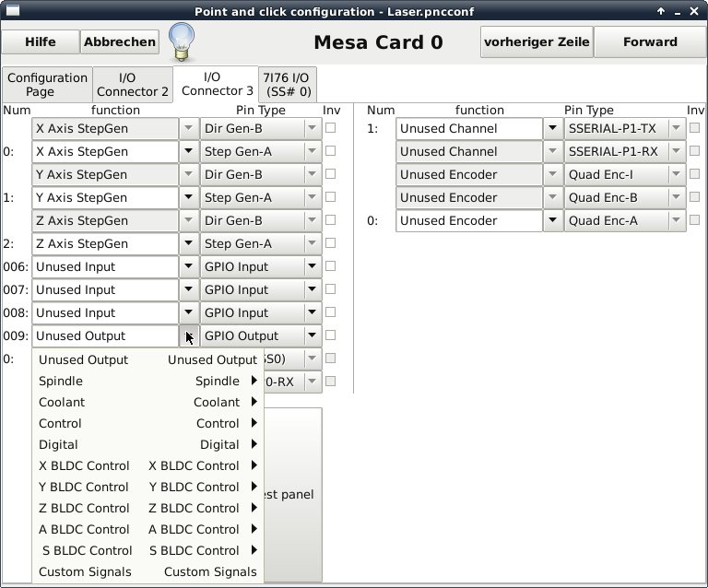The width and height of the screenshot is (708, 588).
Task: Click the Abbrechen button
Action: pyautogui.click(x=120, y=42)
